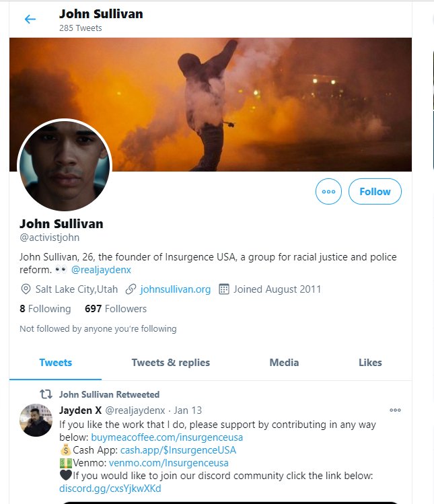Switch to Tweets & replies tab
Screen dimensions: 434x504
pos(171,363)
